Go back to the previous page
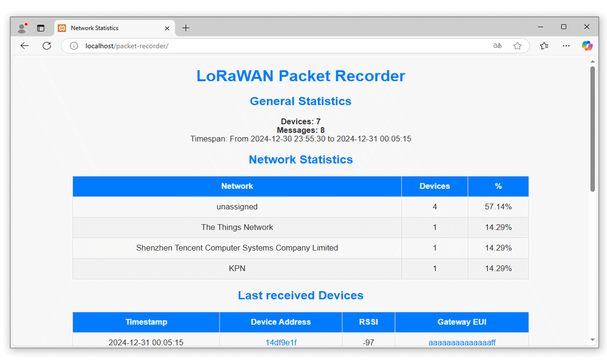 coord(24,45)
